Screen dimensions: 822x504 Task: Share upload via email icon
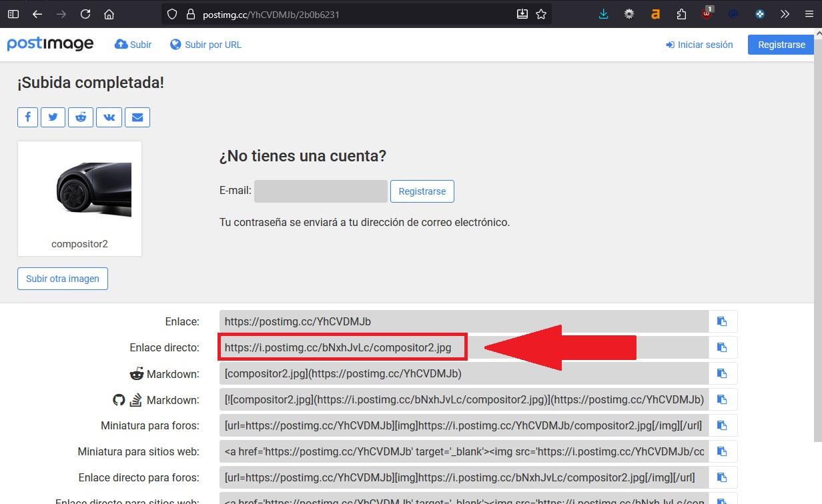137,117
